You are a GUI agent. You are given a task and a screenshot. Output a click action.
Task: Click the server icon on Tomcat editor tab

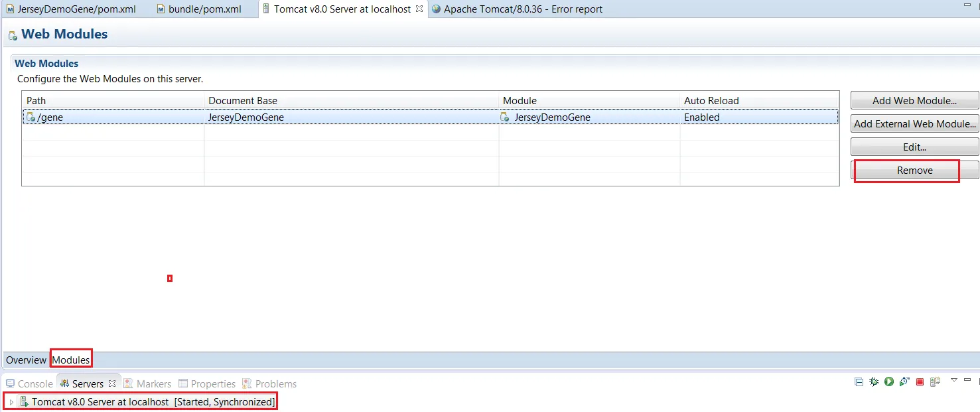pyautogui.click(x=266, y=9)
